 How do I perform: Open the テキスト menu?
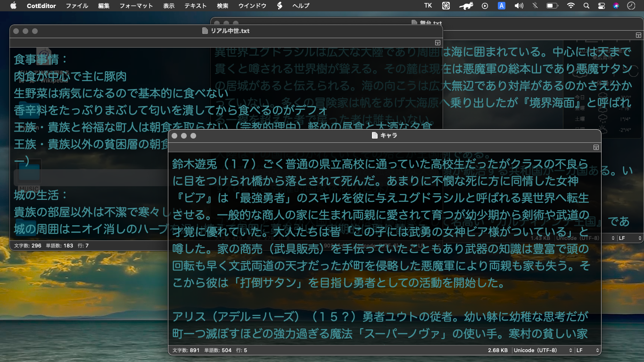[x=195, y=6]
